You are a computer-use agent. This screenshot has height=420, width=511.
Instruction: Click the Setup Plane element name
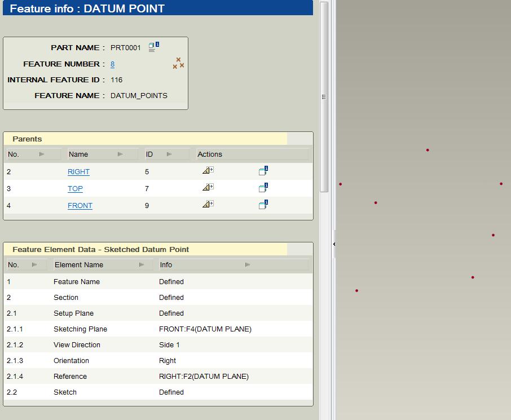click(x=73, y=313)
